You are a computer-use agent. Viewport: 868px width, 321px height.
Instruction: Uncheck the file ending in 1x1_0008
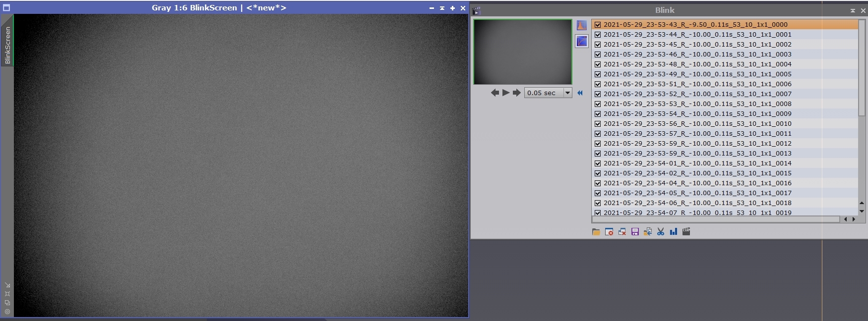tap(598, 104)
